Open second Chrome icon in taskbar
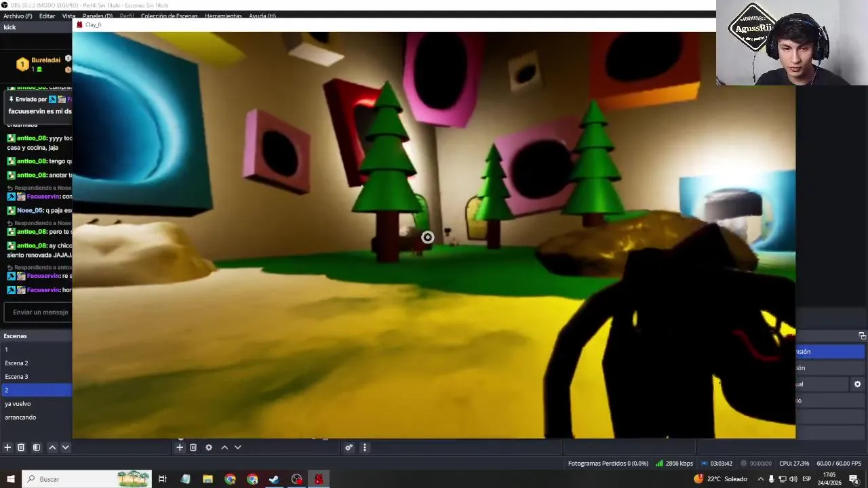This screenshot has width=868, height=488. (x=252, y=479)
